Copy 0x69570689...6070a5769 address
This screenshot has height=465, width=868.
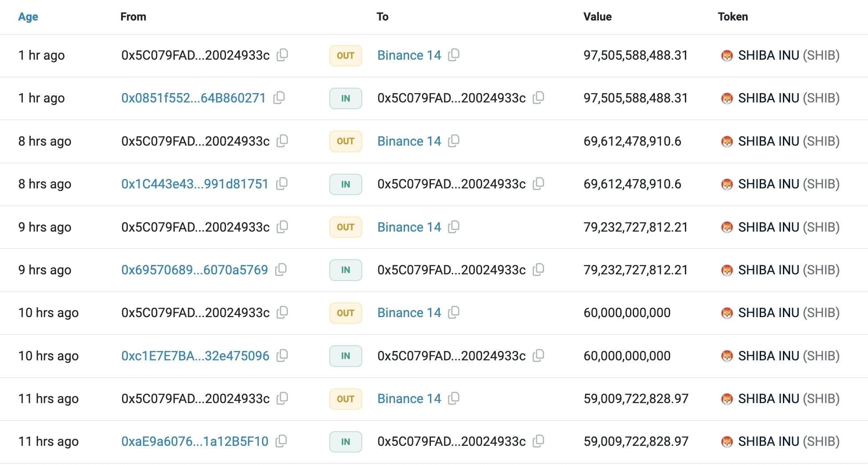pos(281,270)
